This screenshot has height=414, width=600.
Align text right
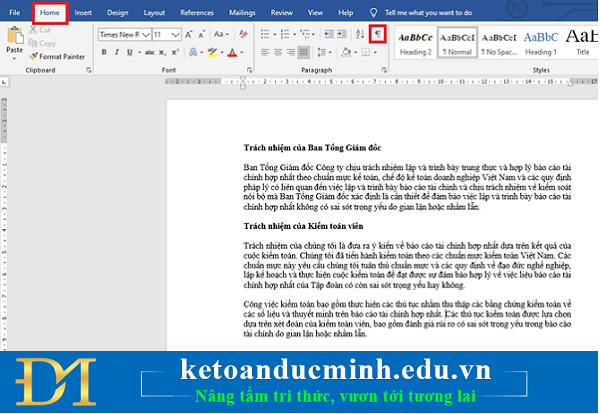pyautogui.click(x=291, y=52)
